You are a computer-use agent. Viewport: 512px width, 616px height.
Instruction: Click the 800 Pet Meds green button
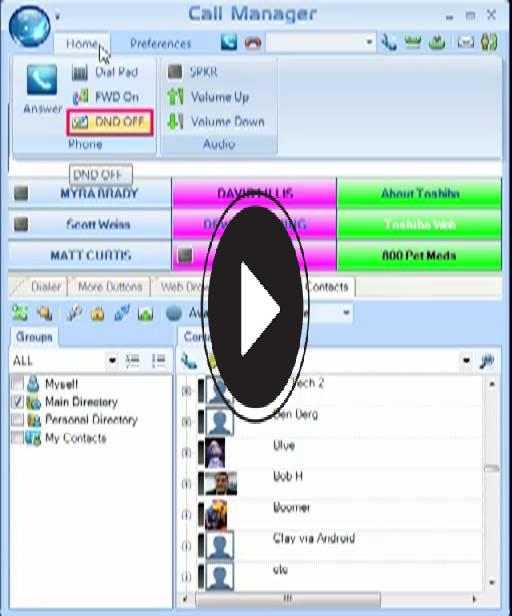tap(419, 256)
